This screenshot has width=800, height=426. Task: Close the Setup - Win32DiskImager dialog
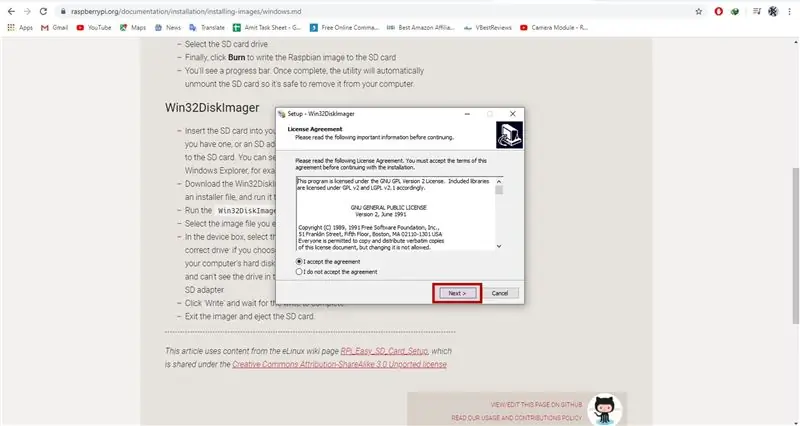pos(513,114)
